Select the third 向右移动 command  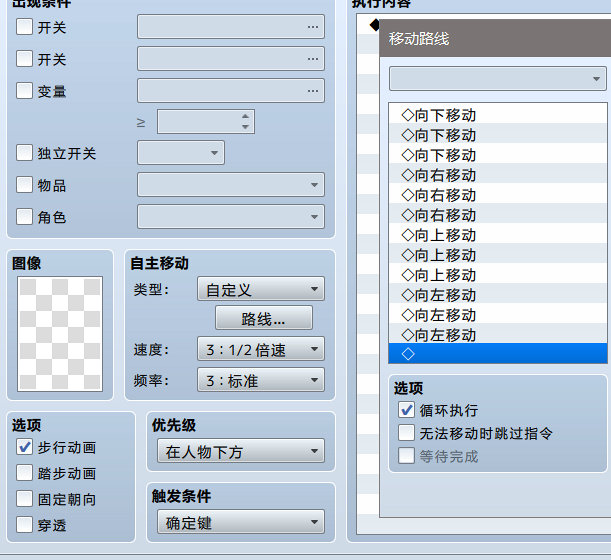498,214
